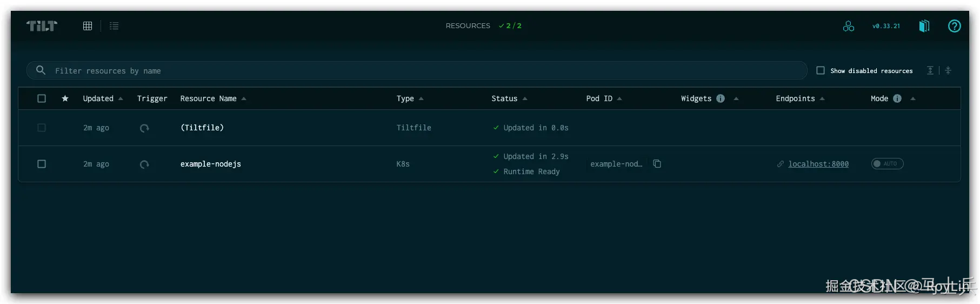
Task: Click 'Updated in 2.9s' status text
Action: [536, 156]
